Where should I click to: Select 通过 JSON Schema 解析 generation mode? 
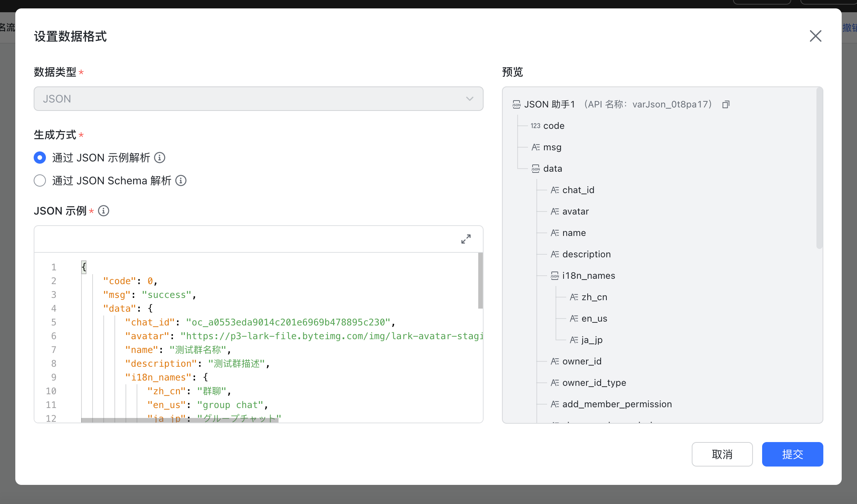(40, 180)
